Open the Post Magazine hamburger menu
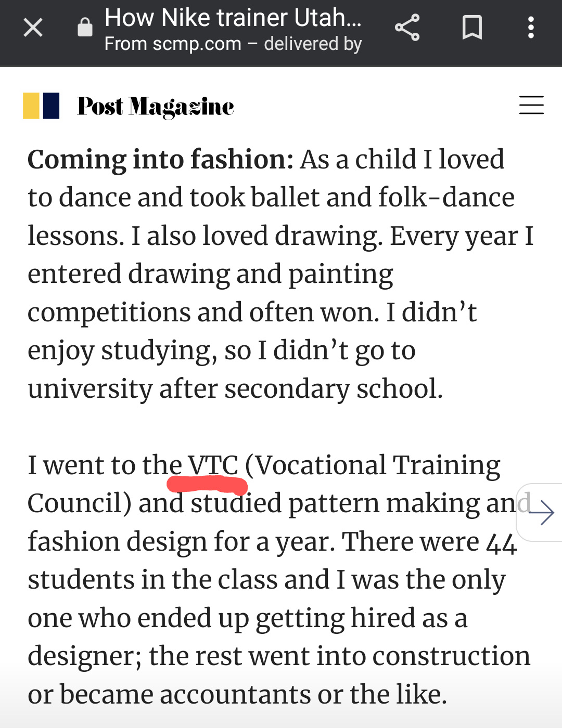The width and height of the screenshot is (562, 728). [x=531, y=105]
